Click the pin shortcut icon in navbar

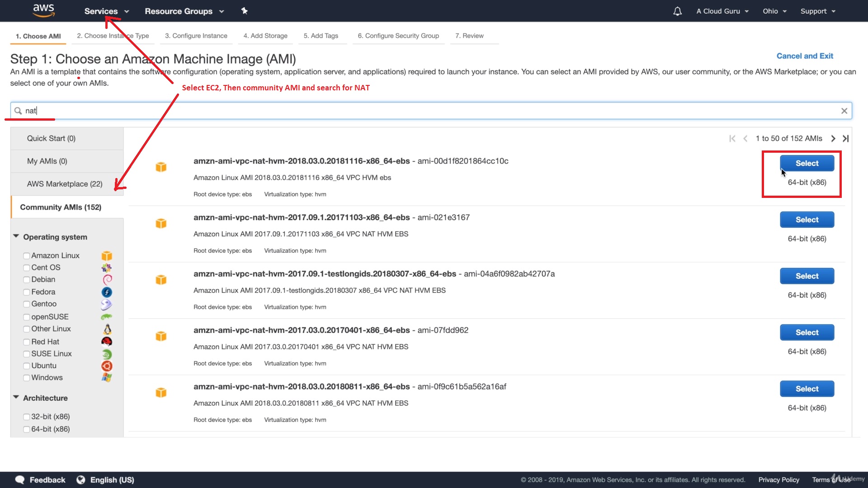pos(244,11)
